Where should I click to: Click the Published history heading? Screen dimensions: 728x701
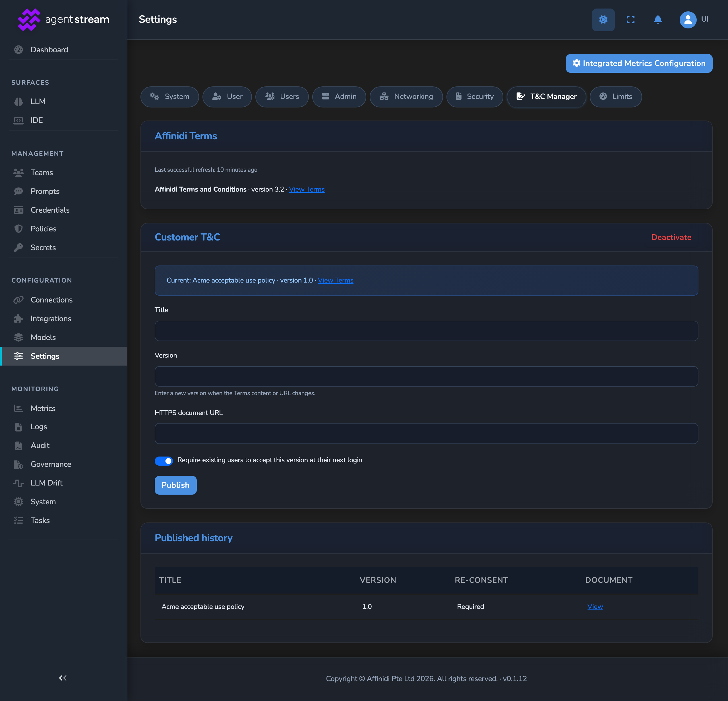pos(193,538)
